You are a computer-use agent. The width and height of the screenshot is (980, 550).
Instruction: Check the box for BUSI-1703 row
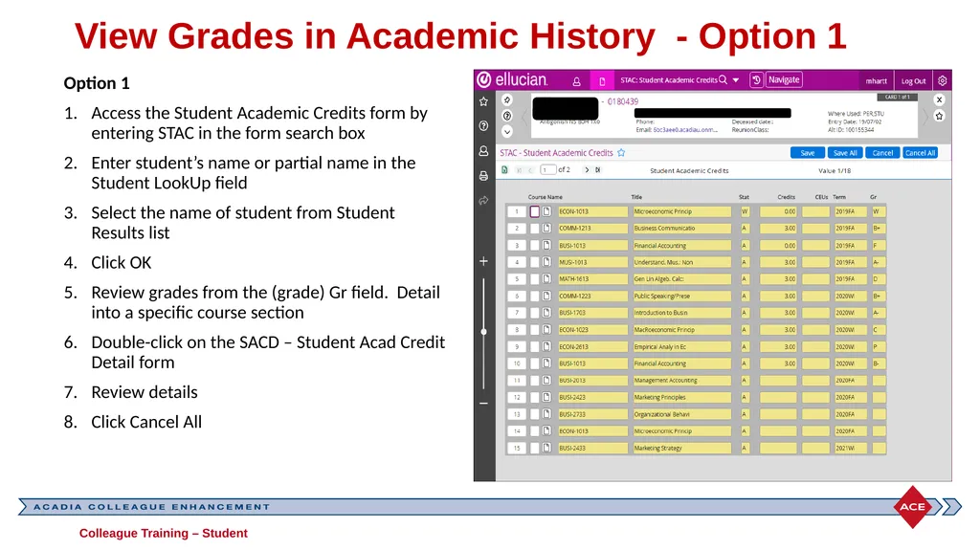coord(534,313)
